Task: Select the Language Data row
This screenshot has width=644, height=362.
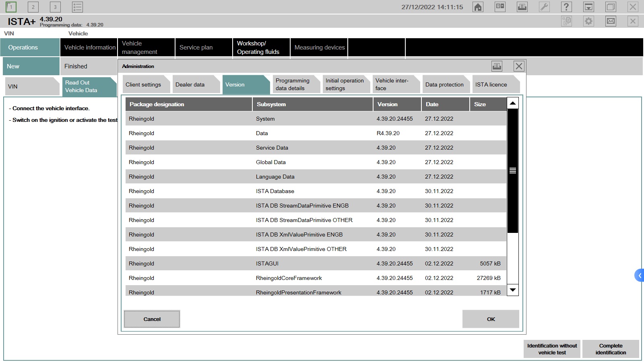Action: [x=316, y=177]
